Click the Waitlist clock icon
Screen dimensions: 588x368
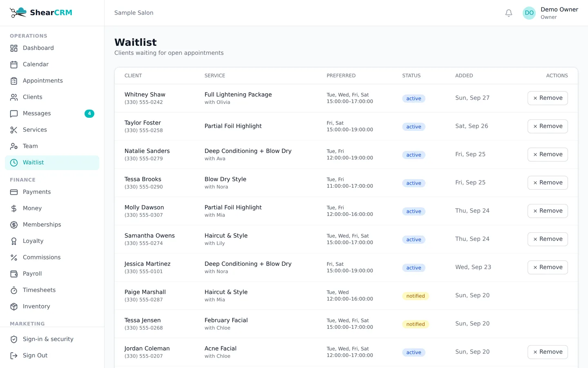(14, 163)
